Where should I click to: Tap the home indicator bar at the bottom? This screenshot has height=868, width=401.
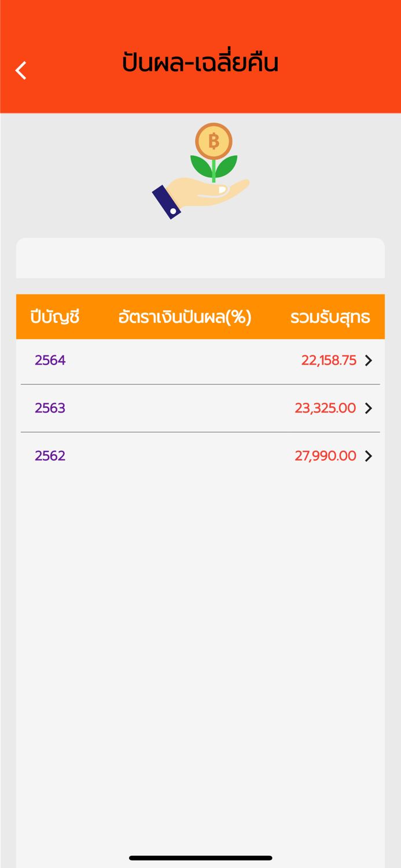click(200, 858)
